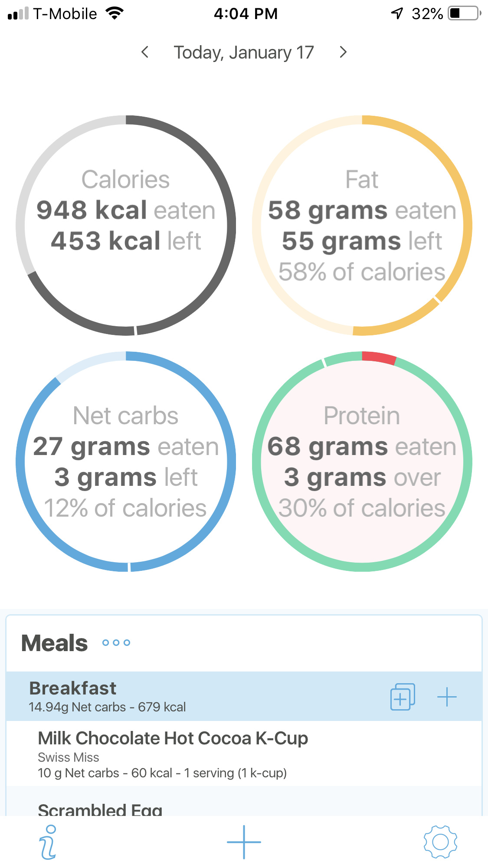Tap the 948 kcal eaten text
This screenshot has width=488, height=868.
click(x=126, y=210)
